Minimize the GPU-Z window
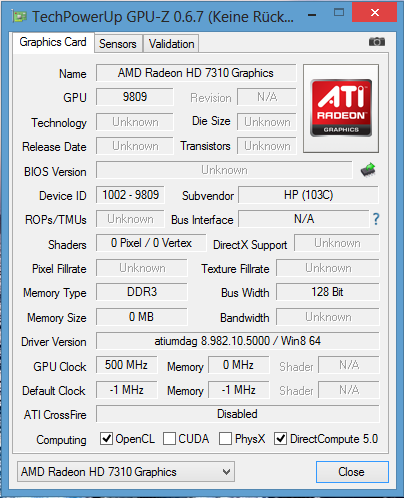Screen dimensions: 404x498 [x=312, y=15]
